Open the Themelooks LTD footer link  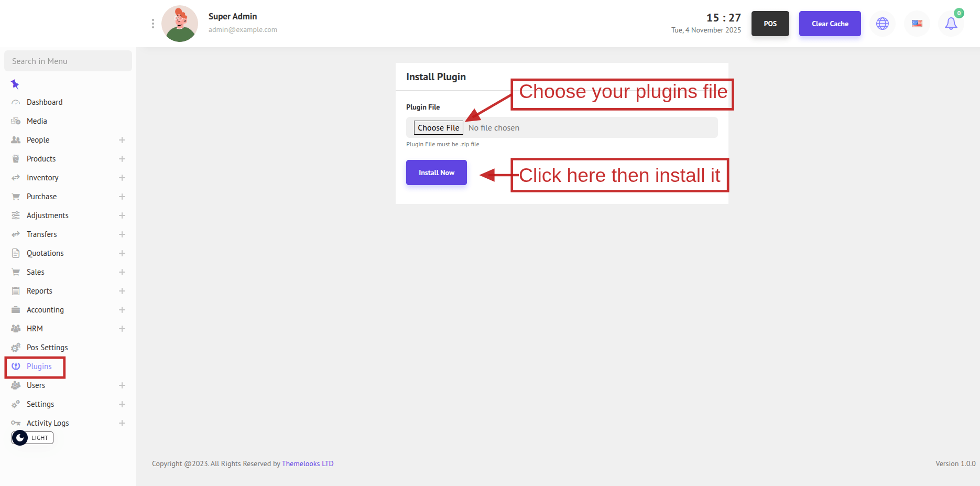[x=308, y=463]
